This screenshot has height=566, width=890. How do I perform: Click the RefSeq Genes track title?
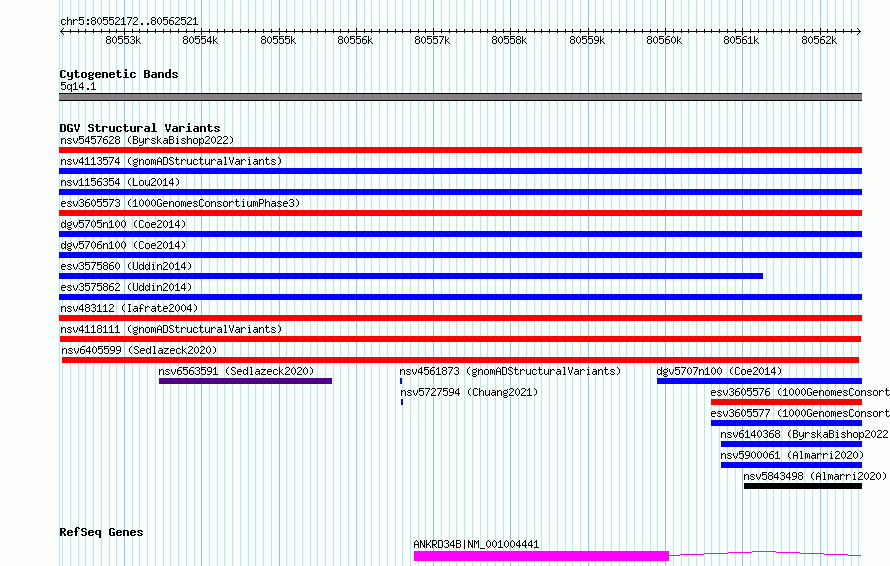pos(101,532)
